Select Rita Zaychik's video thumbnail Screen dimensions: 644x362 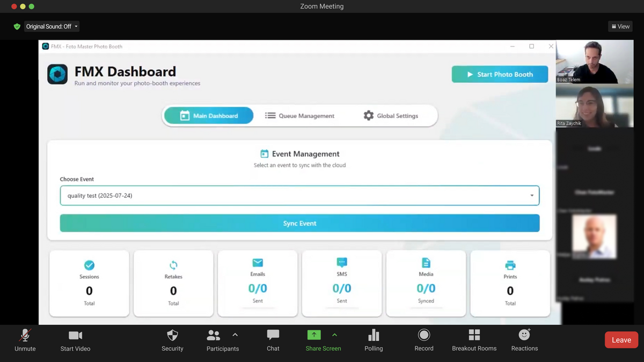[x=595, y=106]
